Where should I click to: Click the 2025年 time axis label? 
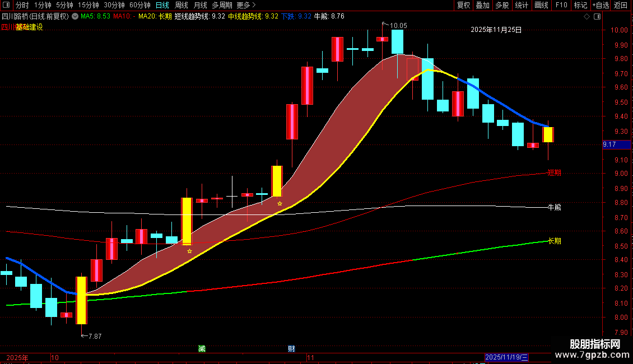17,357
